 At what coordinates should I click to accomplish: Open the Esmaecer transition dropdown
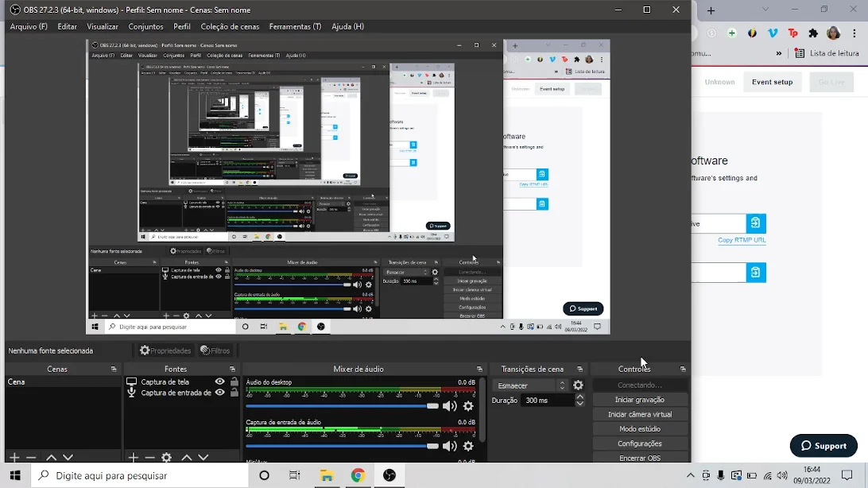[x=530, y=385]
